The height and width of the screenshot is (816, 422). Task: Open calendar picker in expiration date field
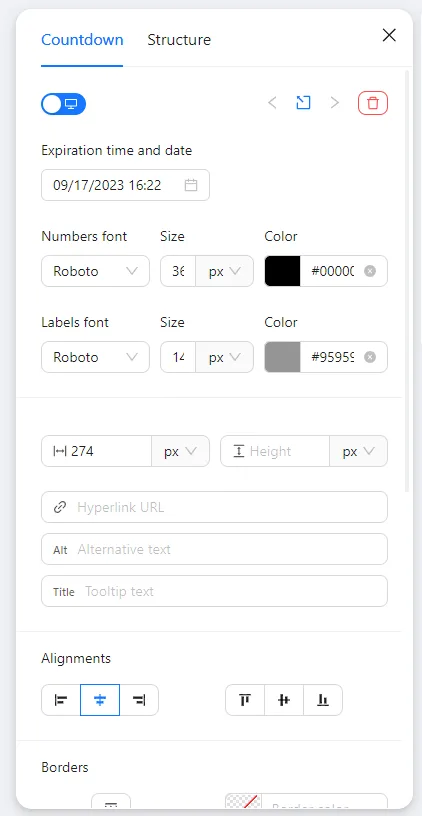coord(191,185)
